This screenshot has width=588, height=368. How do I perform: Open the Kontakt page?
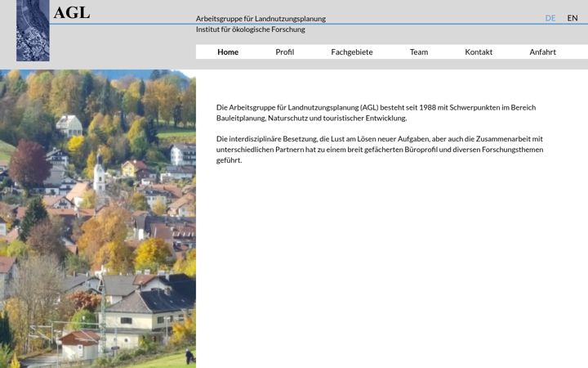point(479,52)
